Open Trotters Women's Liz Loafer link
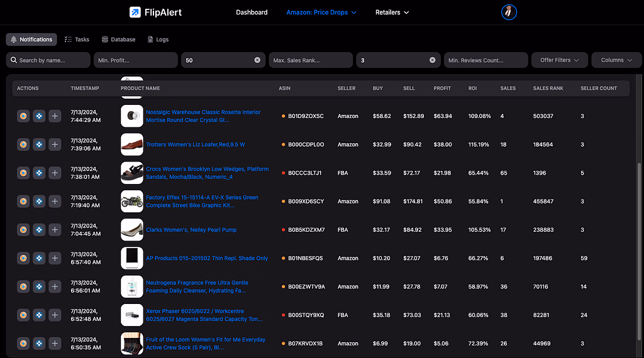Screen dimensions: 644x358 pyautogui.click(x=196, y=144)
